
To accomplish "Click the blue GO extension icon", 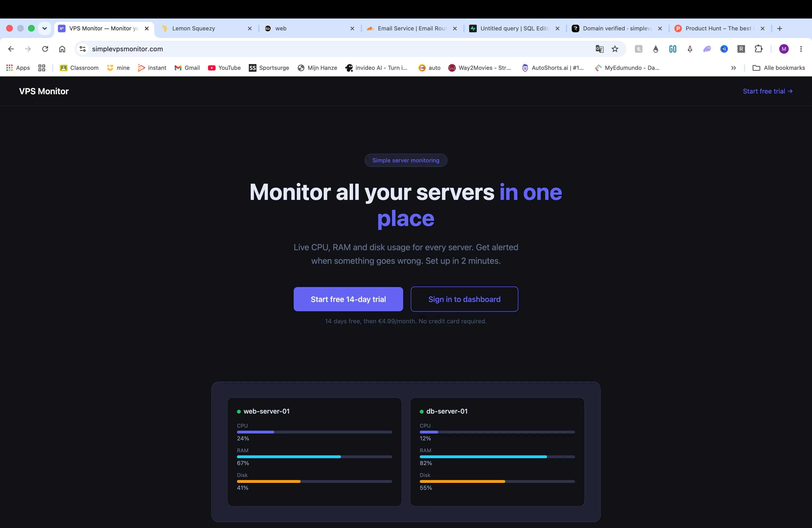I will click(x=673, y=49).
